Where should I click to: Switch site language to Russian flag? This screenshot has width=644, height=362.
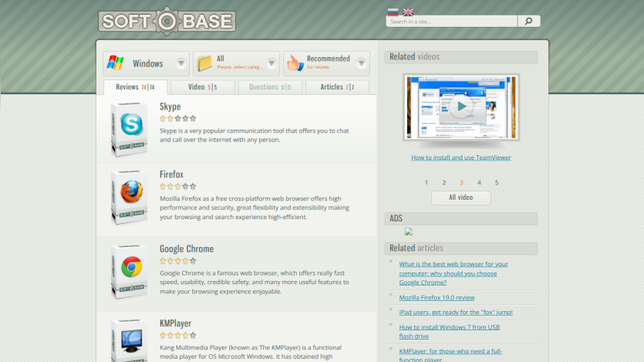[x=393, y=12]
